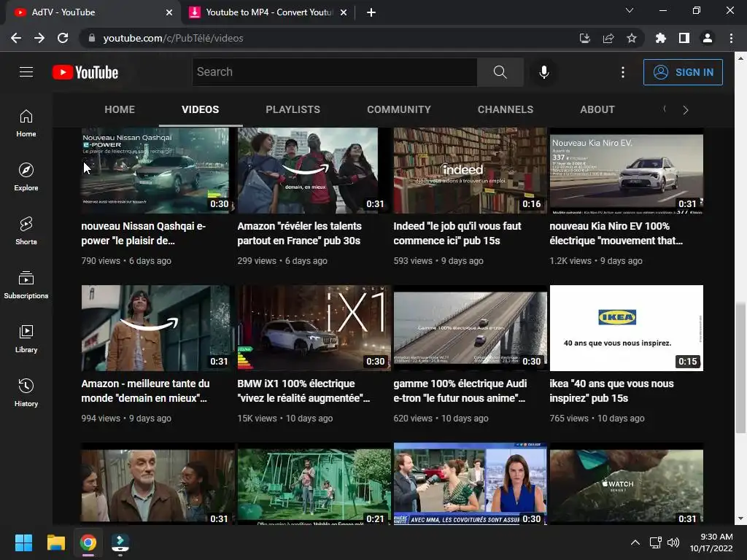Click the page vertical scrollbar
The height and width of the screenshot is (560, 747).
pos(740,367)
